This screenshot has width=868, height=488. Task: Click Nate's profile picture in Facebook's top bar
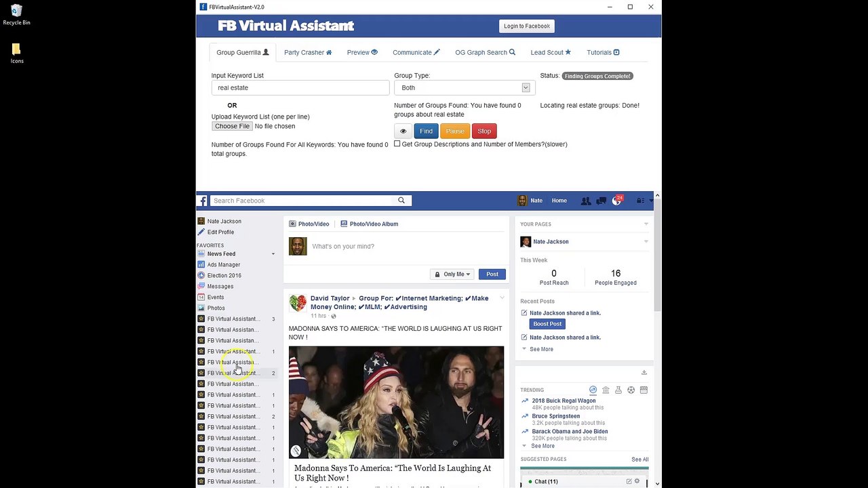pos(522,201)
